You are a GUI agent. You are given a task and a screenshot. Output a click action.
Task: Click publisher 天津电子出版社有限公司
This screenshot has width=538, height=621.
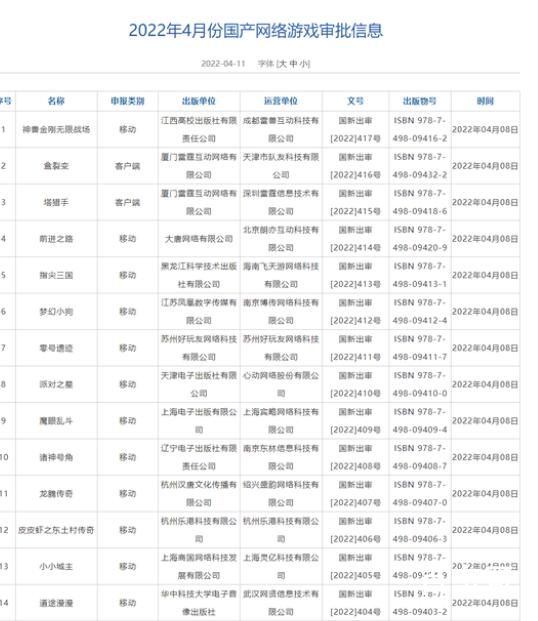point(199,384)
